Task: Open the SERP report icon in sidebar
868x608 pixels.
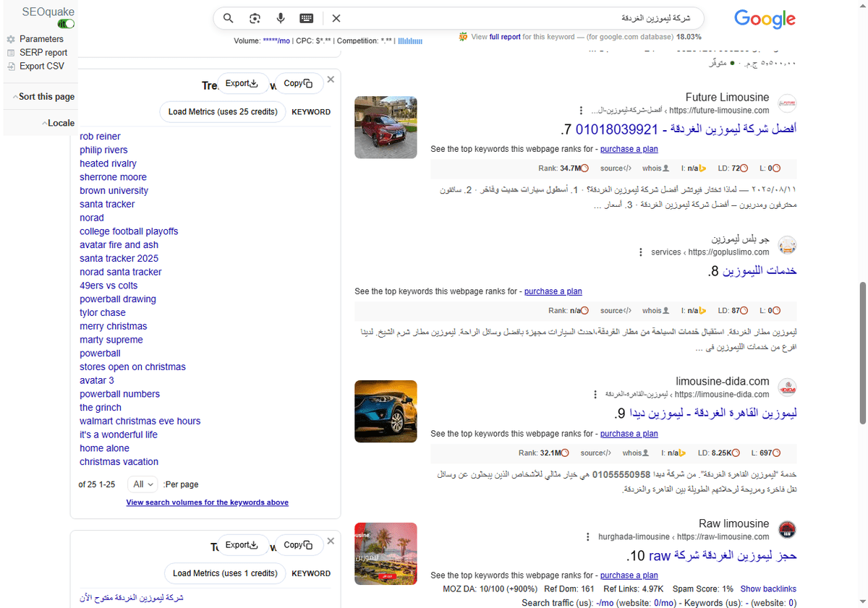Action: (x=10, y=52)
